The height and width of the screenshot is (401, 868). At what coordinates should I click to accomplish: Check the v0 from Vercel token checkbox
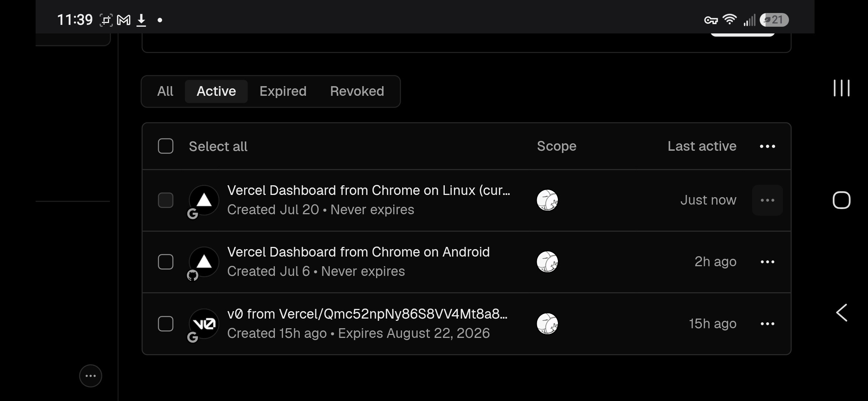tap(165, 324)
